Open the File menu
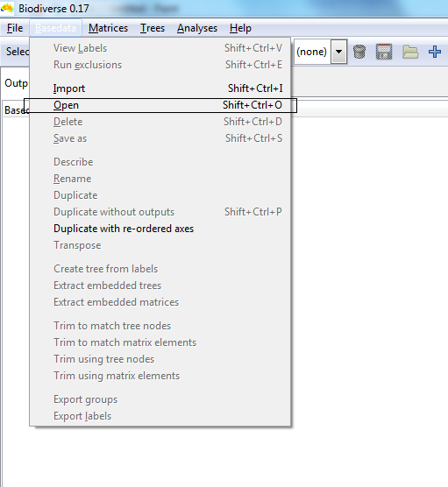The width and height of the screenshot is (448, 487). (x=15, y=28)
